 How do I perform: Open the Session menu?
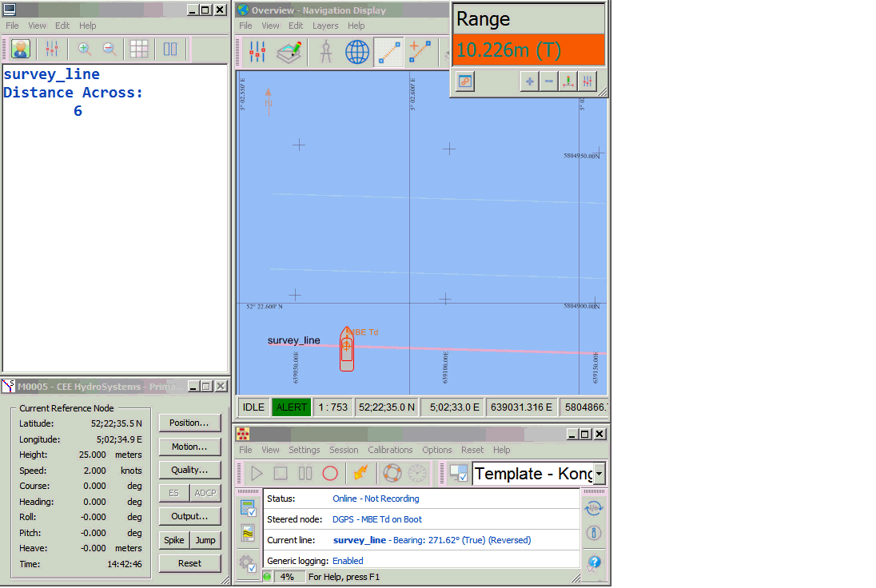pyautogui.click(x=344, y=450)
